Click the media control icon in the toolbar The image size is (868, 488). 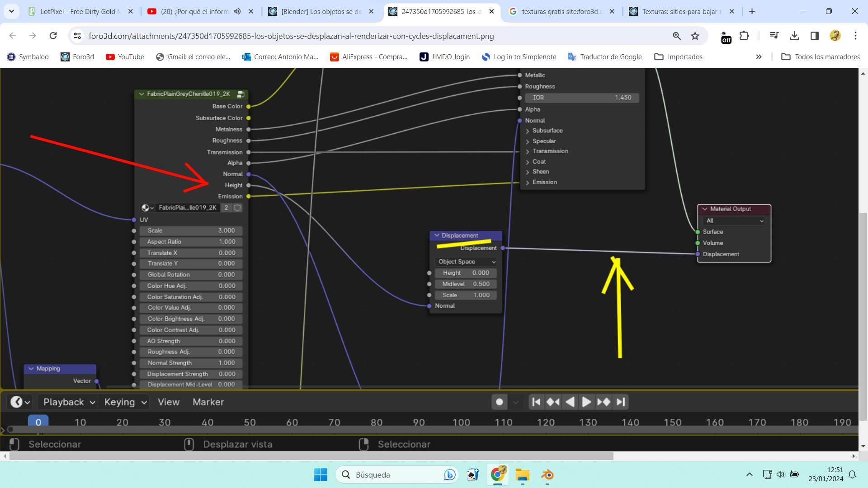pyautogui.click(x=774, y=36)
